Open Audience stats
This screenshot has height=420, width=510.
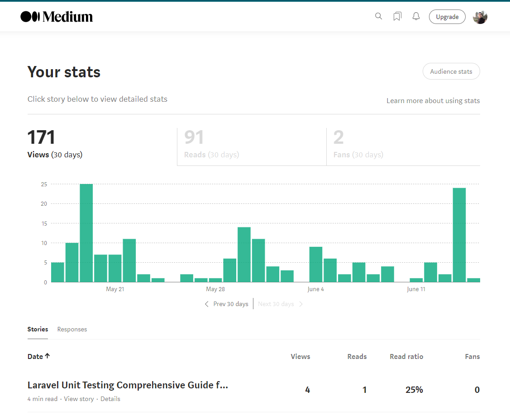[451, 71]
